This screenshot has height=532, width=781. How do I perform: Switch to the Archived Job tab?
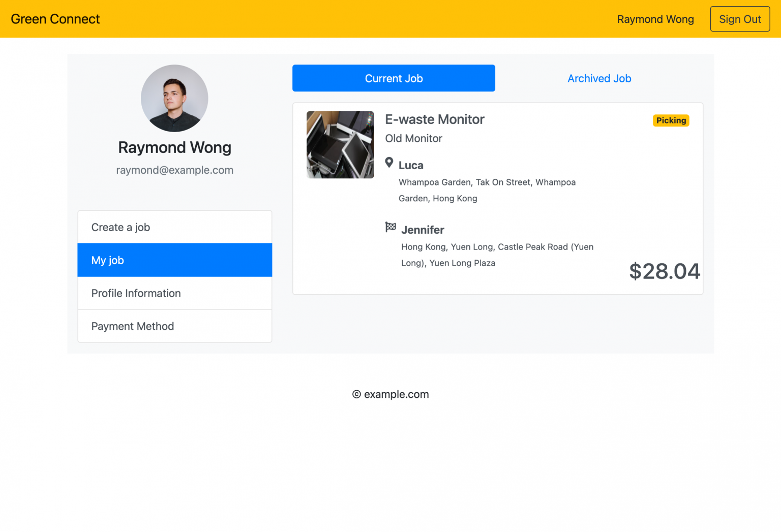pyautogui.click(x=599, y=78)
